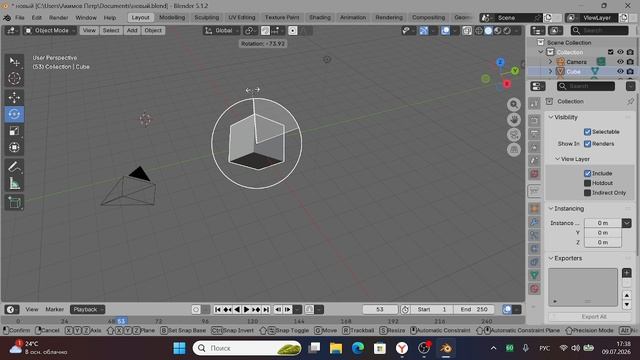Open the viewport Object menu
Viewport: 640px width, 360px height.
click(x=153, y=31)
